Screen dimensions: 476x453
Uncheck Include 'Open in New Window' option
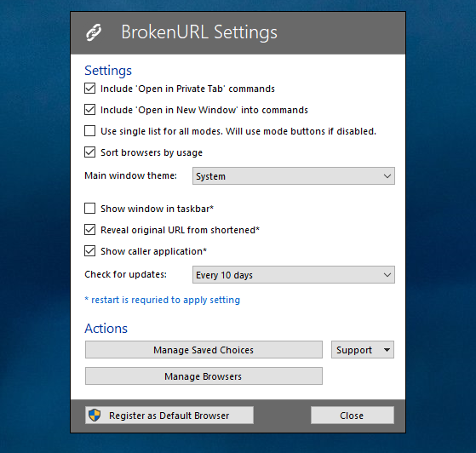click(90, 110)
